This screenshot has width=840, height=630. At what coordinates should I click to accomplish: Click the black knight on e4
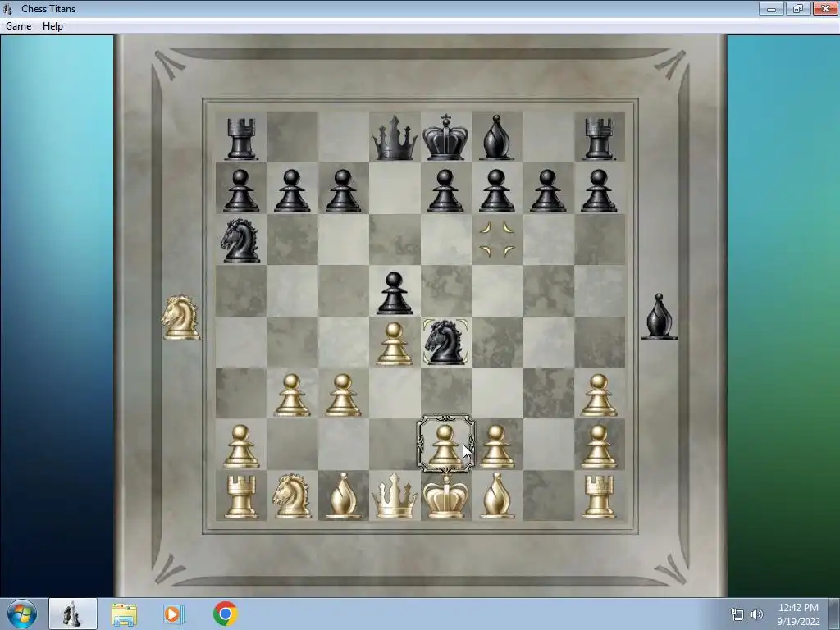click(445, 342)
